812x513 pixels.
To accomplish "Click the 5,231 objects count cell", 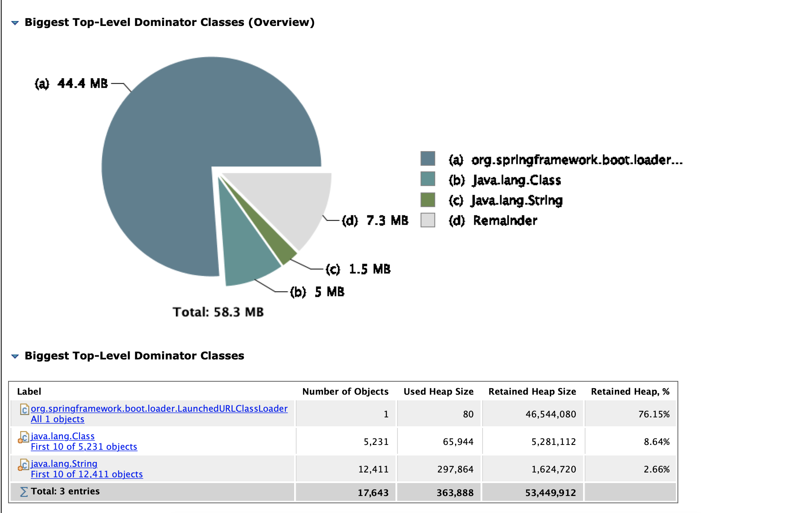I will click(346, 441).
